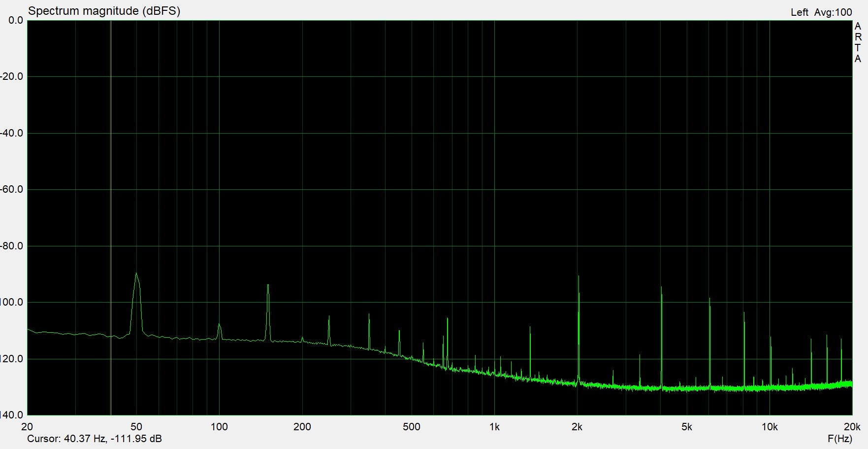Click the '2k' frequency axis label
868x449 pixels.
577,427
